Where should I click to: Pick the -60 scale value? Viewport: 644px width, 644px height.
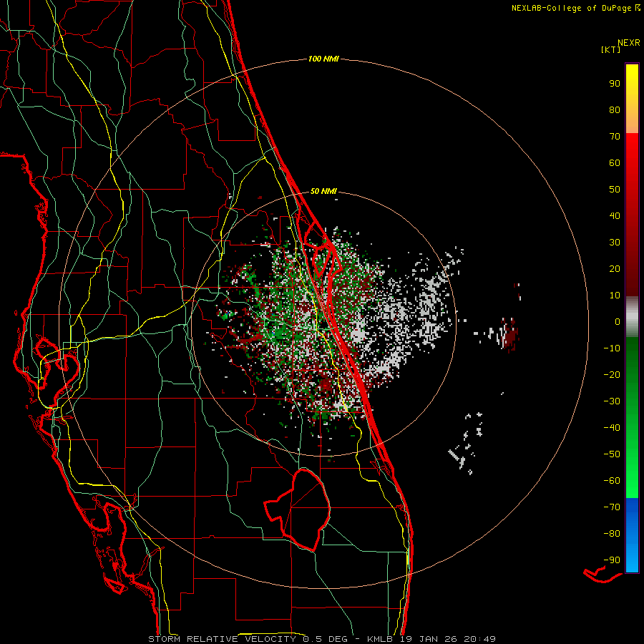click(612, 481)
